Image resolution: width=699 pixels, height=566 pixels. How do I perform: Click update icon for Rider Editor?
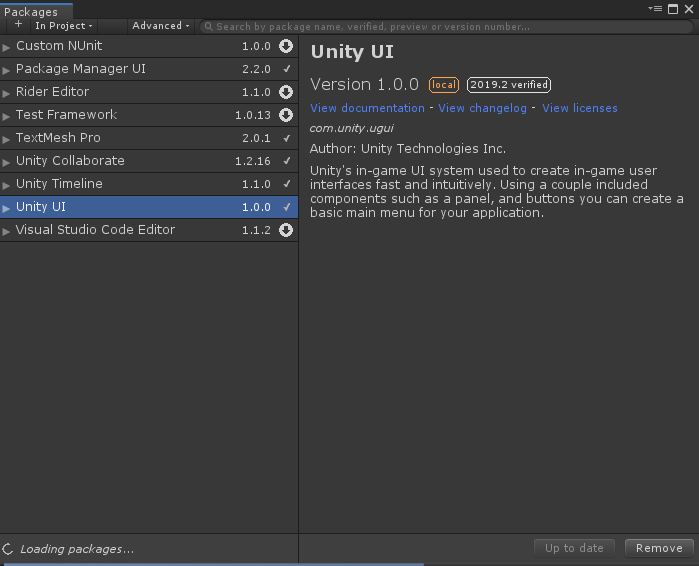click(x=286, y=92)
